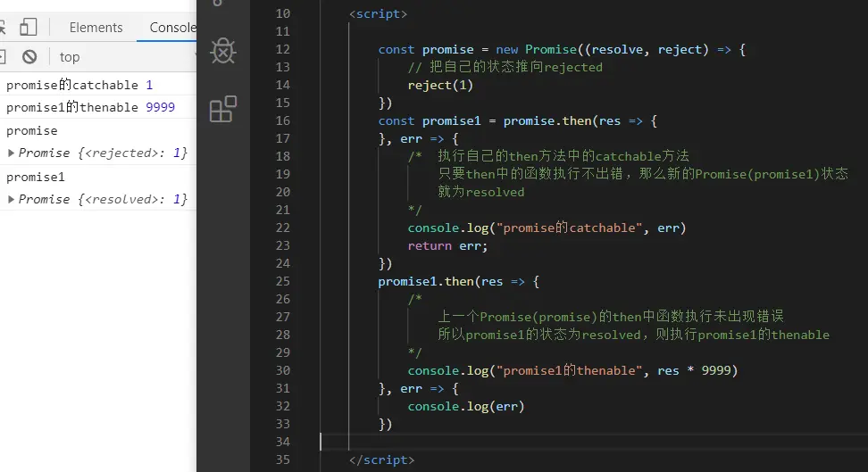The image size is (868, 472).
Task: Expand the Promise {<rejected>: 1} object
Action: point(11,153)
